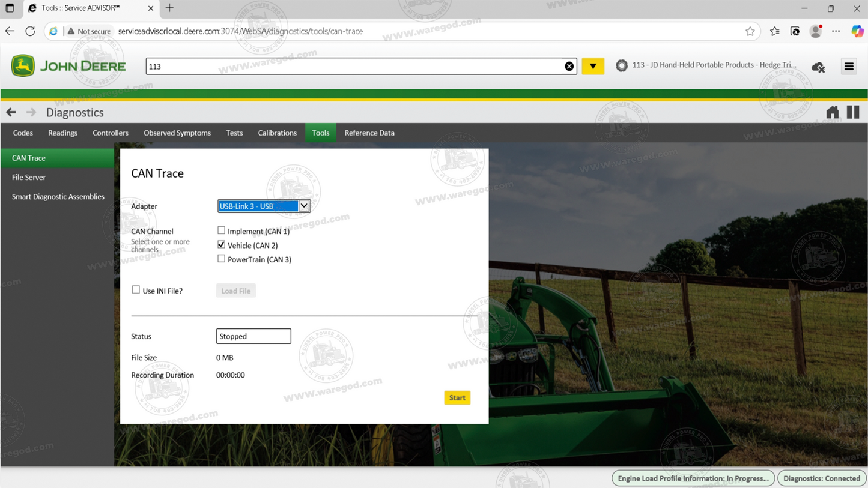Expand Engine Load Profile Information in the status bar
The image size is (868, 488).
(x=692, y=478)
